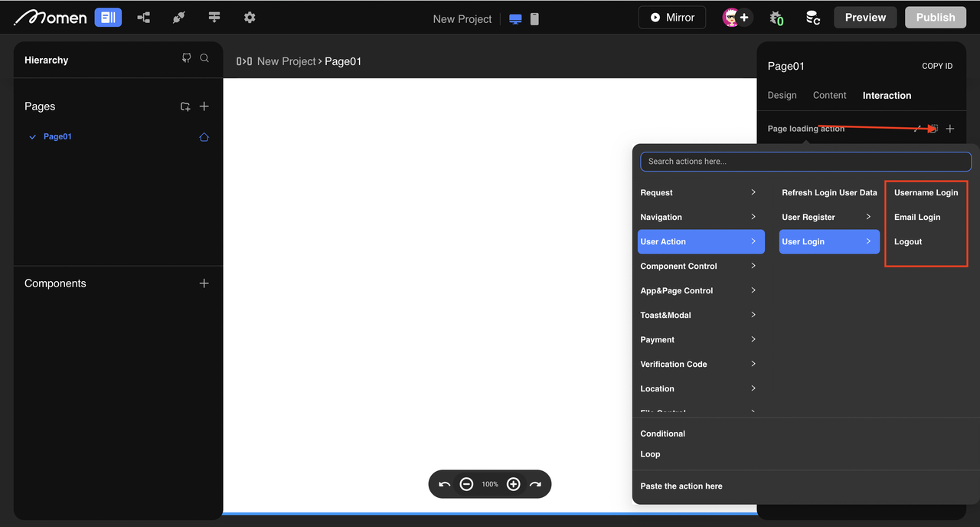Click the Publish button

click(935, 17)
